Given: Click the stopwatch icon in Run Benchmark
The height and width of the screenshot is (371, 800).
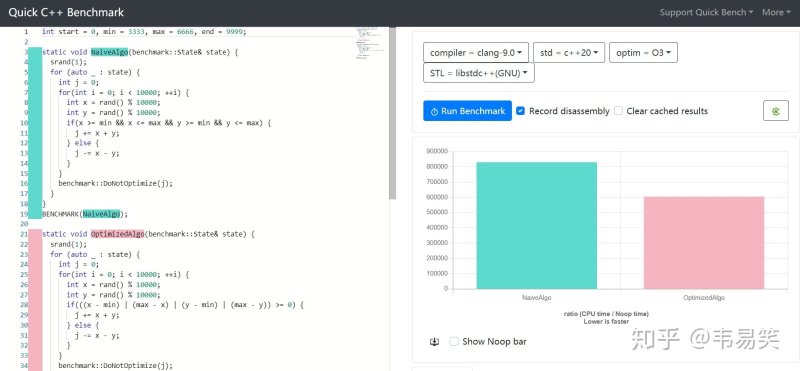Looking at the screenshot, I should coord(434,111).
